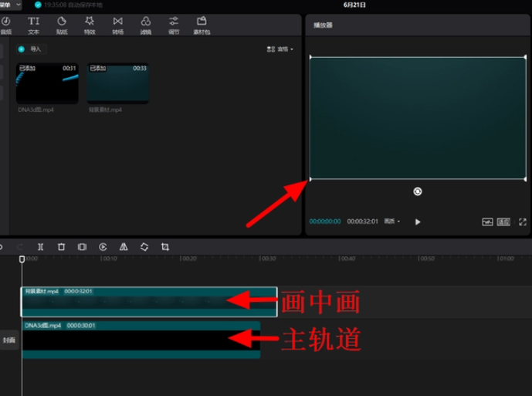
Task: Click the freeze frame tool icon
Action: tap(82, 247)
